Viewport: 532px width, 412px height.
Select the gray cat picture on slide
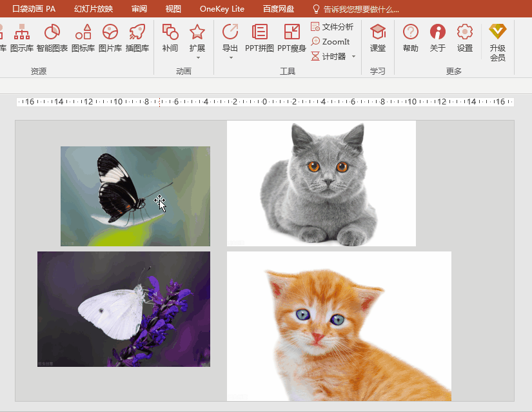point(321,183)
